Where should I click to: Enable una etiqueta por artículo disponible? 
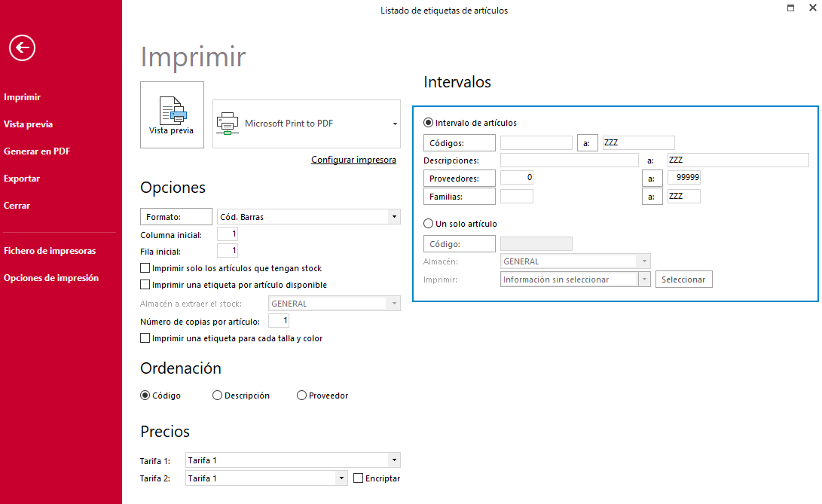(x=145, y=285)
